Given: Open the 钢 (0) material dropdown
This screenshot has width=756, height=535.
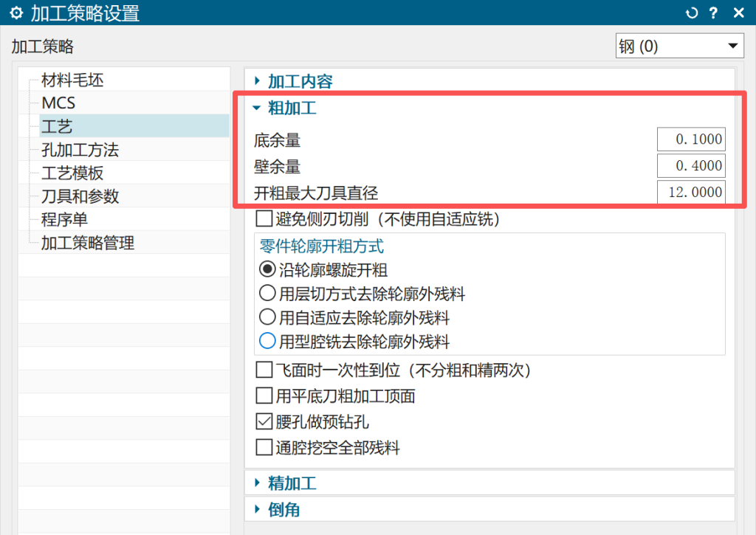Looking at the screenshot, I should [679, 46].
